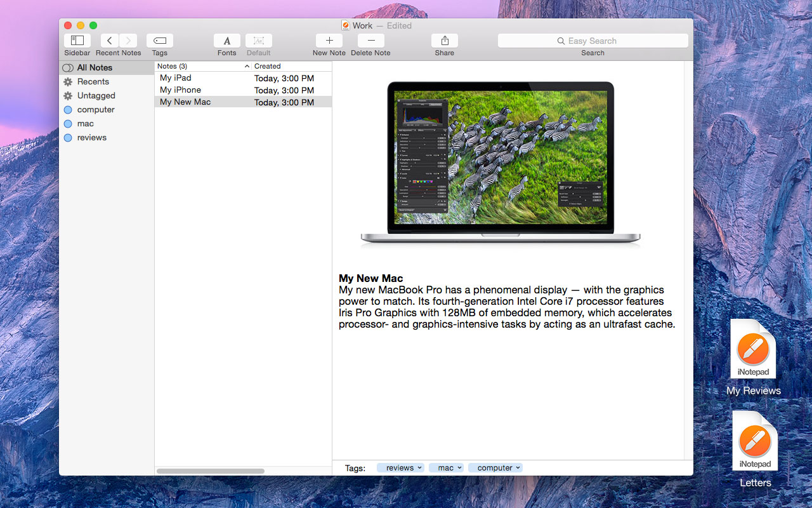The height and width of the screenshot is (508, 812).
Task: Click in the Easy Search field
Action: point(593,41)
